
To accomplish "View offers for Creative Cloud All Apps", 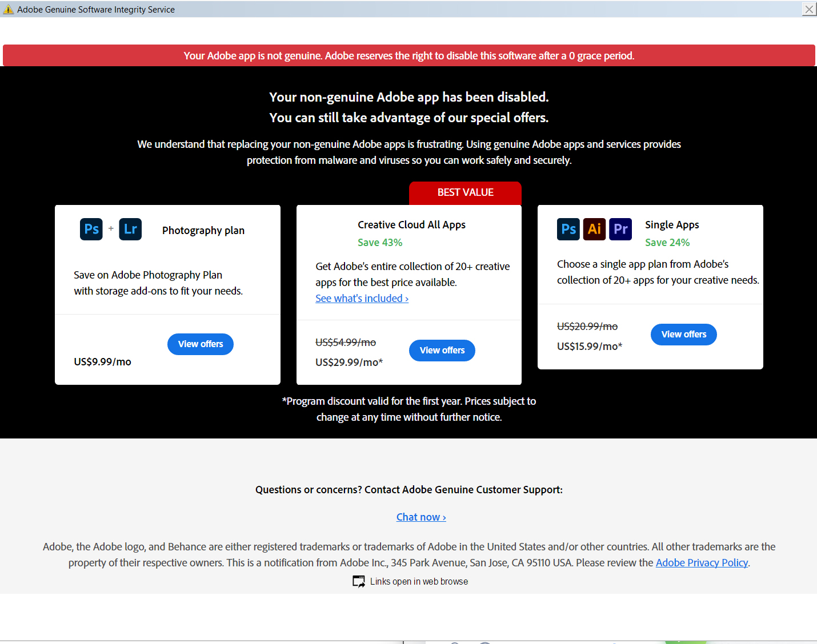I will click(x=442, y=351).
